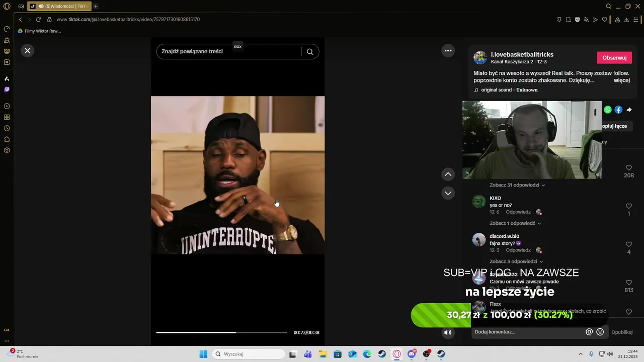Expand 'Zobacz 3 odpowiedzi' under discord.w.bi0
The image size is (644, 362).
516,261
